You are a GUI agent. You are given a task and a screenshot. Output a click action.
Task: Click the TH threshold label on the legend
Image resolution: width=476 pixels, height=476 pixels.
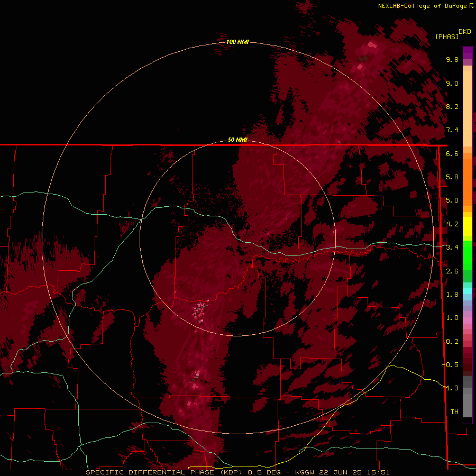[454, 412]
